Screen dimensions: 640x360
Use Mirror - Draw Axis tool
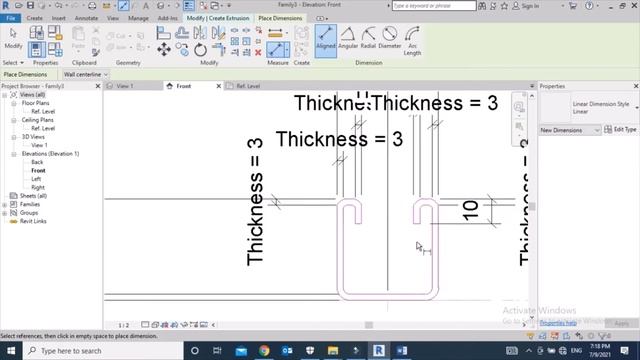(218, 33)
